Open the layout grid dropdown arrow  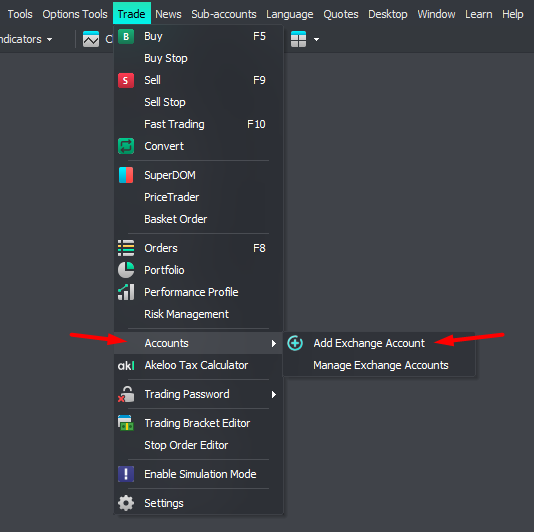(x=316, y=40)
